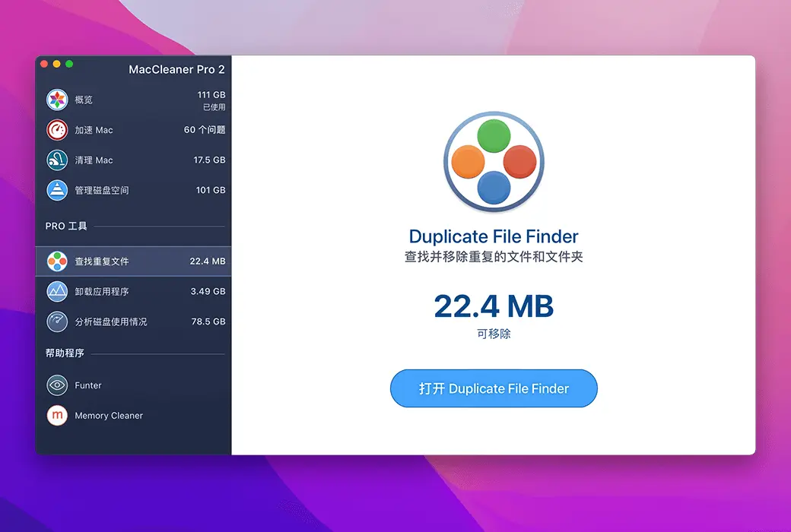Select 清理 Mac in the sidebar

coord(134,160)
